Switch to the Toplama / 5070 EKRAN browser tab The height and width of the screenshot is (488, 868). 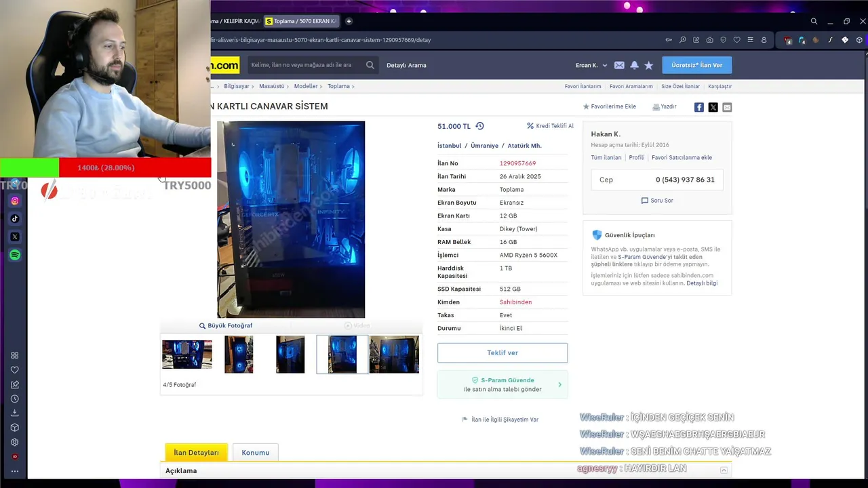(x=301, y=21)
